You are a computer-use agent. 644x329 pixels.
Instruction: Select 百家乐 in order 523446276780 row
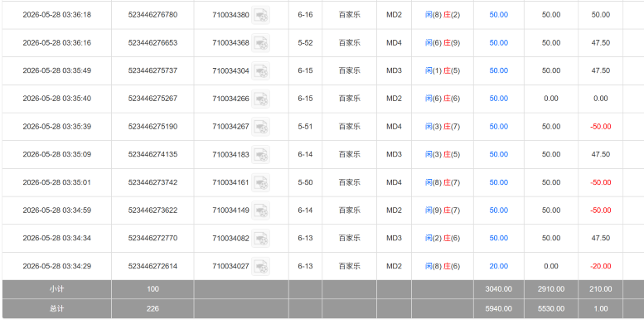[350, 15]
